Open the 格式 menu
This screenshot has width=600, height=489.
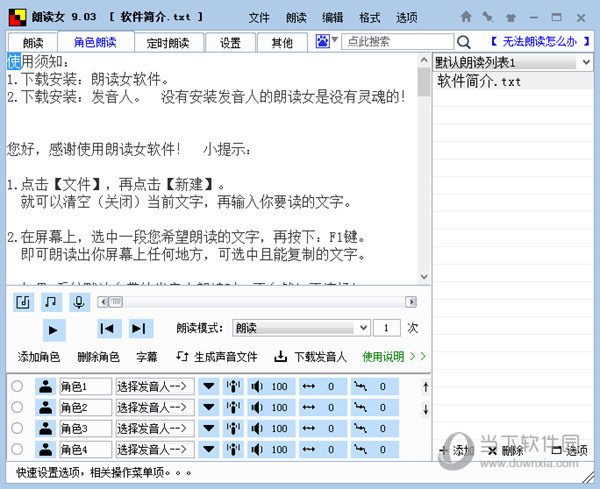370,18
